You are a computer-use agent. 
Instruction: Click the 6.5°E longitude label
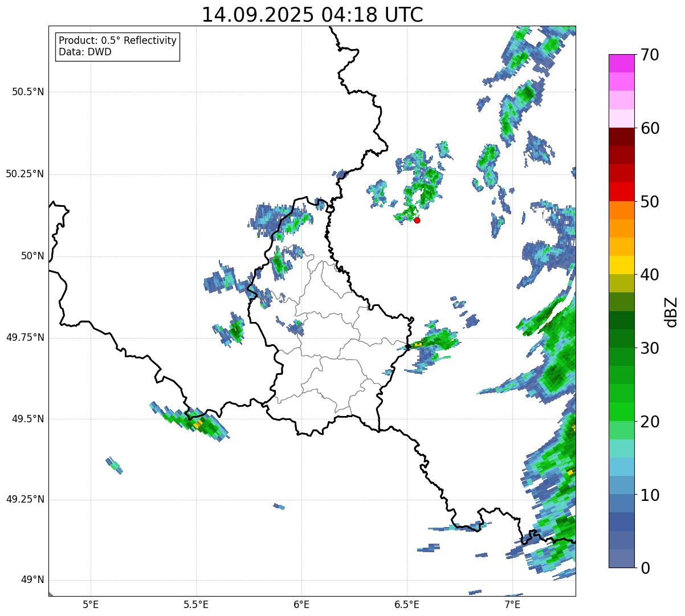click(407, 605)
